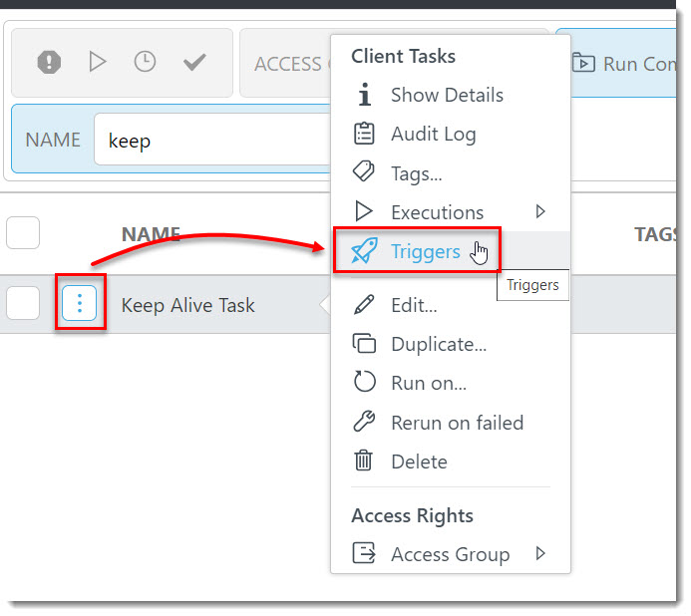Click the circular arrow icon beside Run on
The image size is (691, 616).
click(365, 382)
